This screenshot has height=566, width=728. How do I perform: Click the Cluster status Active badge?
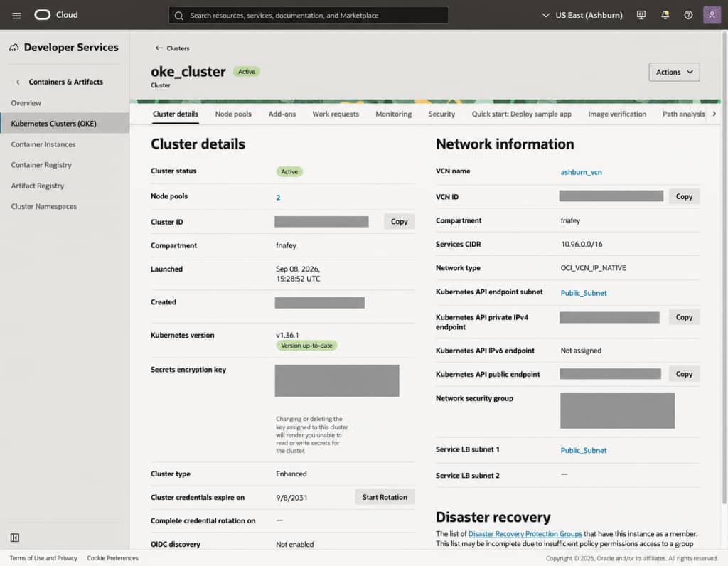[x=289, y=172]
